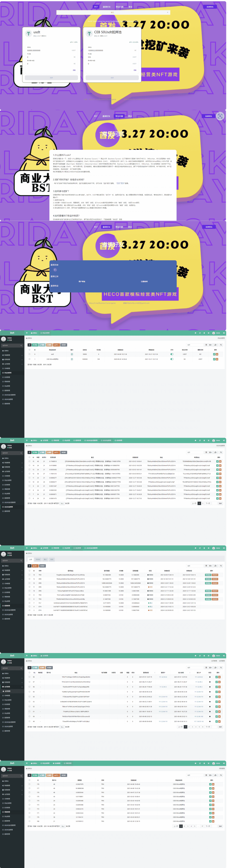This screenshot has height=868, width=227.
Task: Open the 更多 menu in the 常见问题 page navigation
Action: (130, 116)
